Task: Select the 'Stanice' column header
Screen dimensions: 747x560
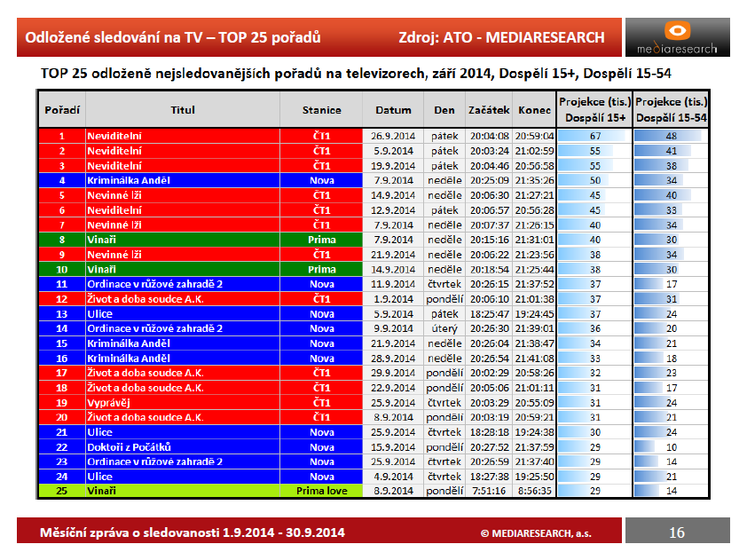Action: point(321,110)
